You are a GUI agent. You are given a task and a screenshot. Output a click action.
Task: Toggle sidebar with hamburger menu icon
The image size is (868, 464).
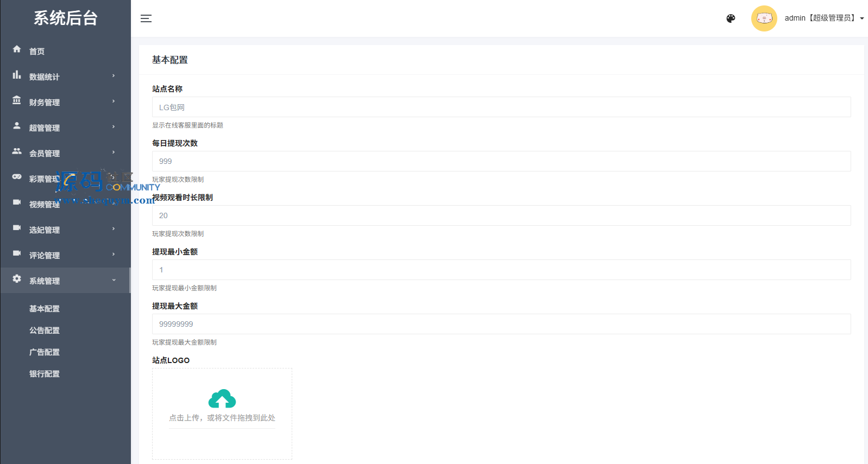click(146, 18)
